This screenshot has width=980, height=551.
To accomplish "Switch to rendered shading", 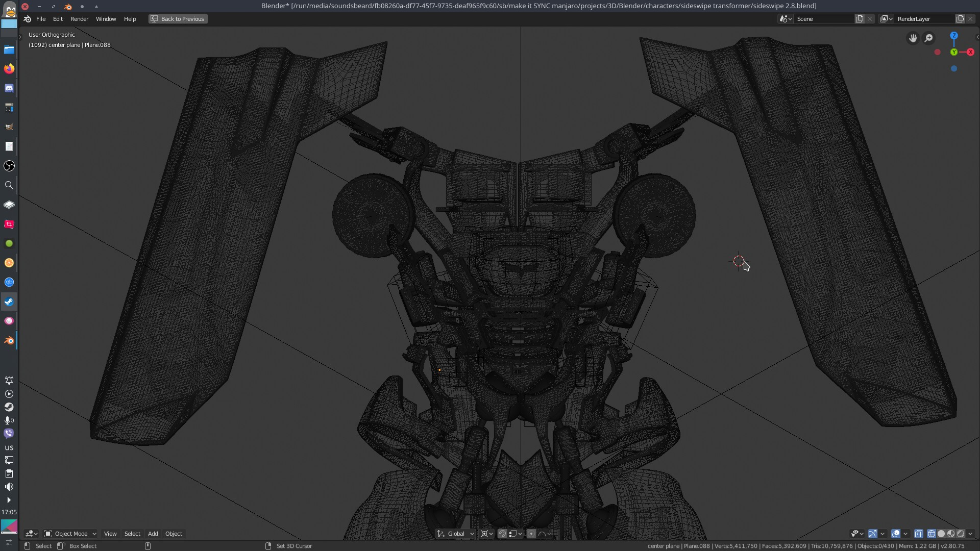I will (x=961, y=534).
